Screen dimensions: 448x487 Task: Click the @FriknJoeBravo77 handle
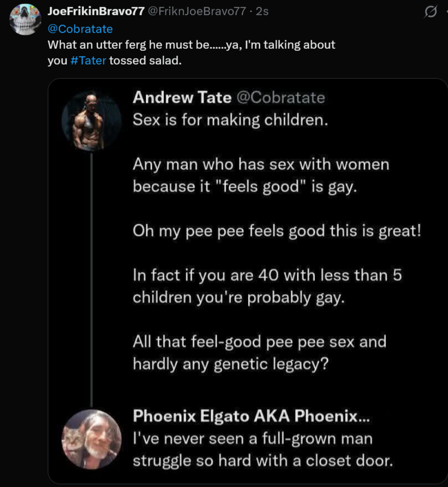196,12
